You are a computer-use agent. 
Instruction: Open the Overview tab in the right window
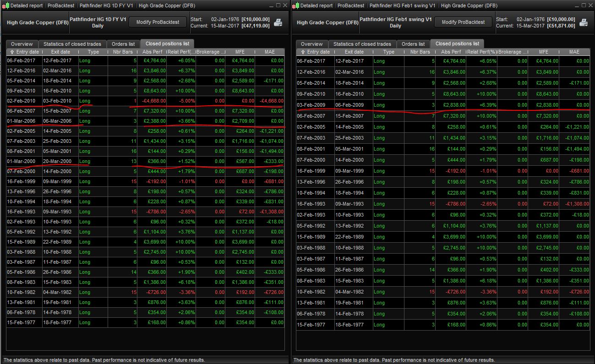click(312, 44)
